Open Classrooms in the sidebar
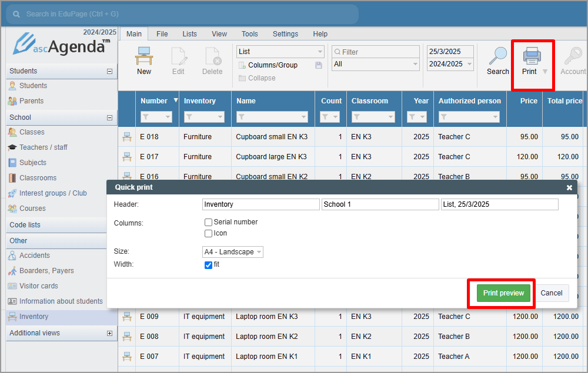This screenshot has height=373, width=588. pos(38,178)
